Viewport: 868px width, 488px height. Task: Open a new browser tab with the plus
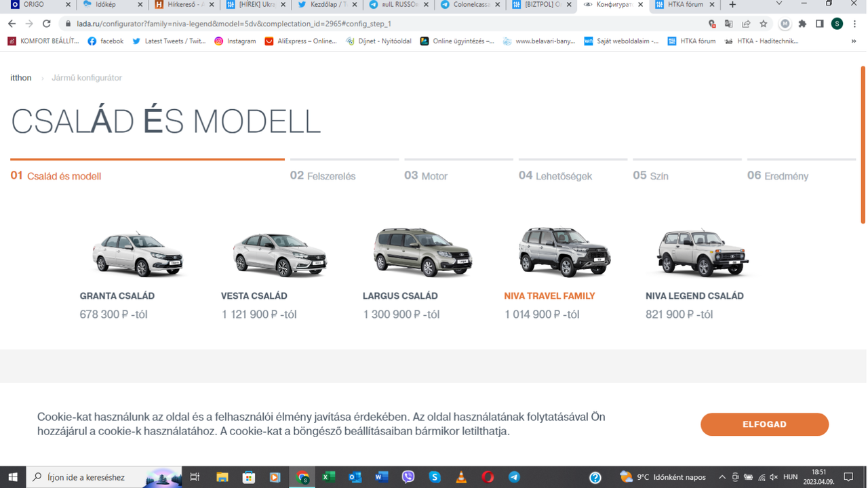(732, 5)
